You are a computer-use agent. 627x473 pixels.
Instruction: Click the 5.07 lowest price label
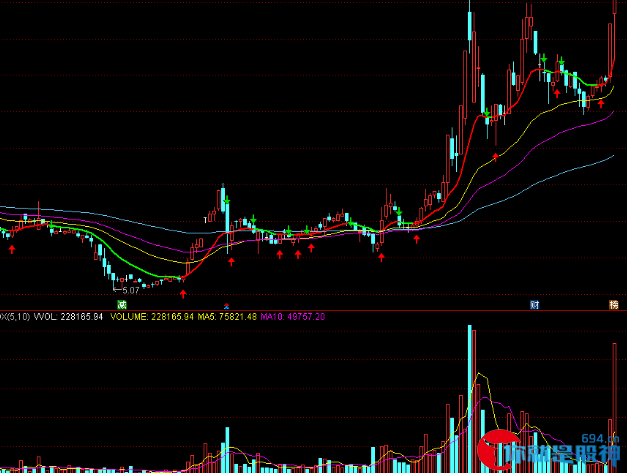point(131,290)
